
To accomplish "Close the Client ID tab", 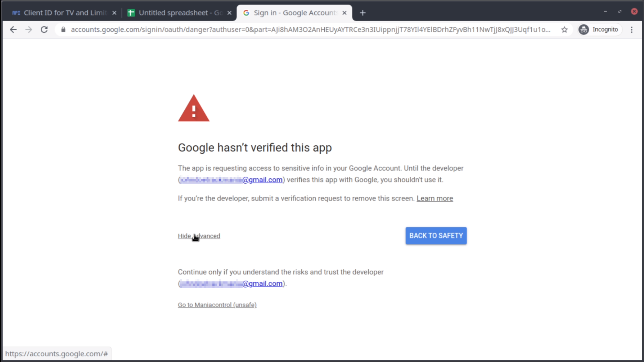I will tap(114, 13).
